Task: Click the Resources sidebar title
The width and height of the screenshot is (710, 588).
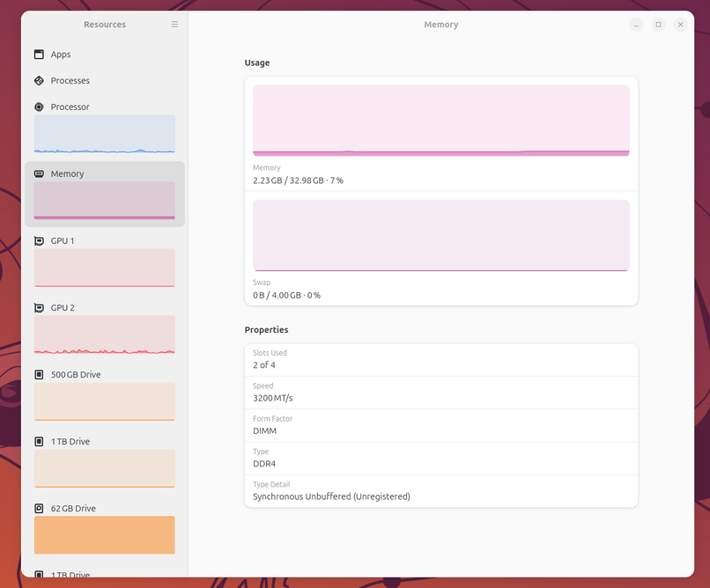Action: tap(105, 25)
